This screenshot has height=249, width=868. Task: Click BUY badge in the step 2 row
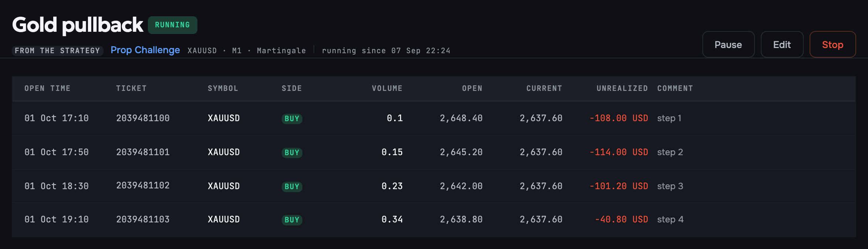(292, 153)
